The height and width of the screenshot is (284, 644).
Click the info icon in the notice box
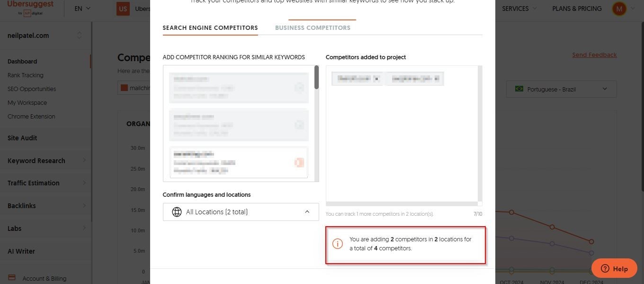(x=338, y=244)
